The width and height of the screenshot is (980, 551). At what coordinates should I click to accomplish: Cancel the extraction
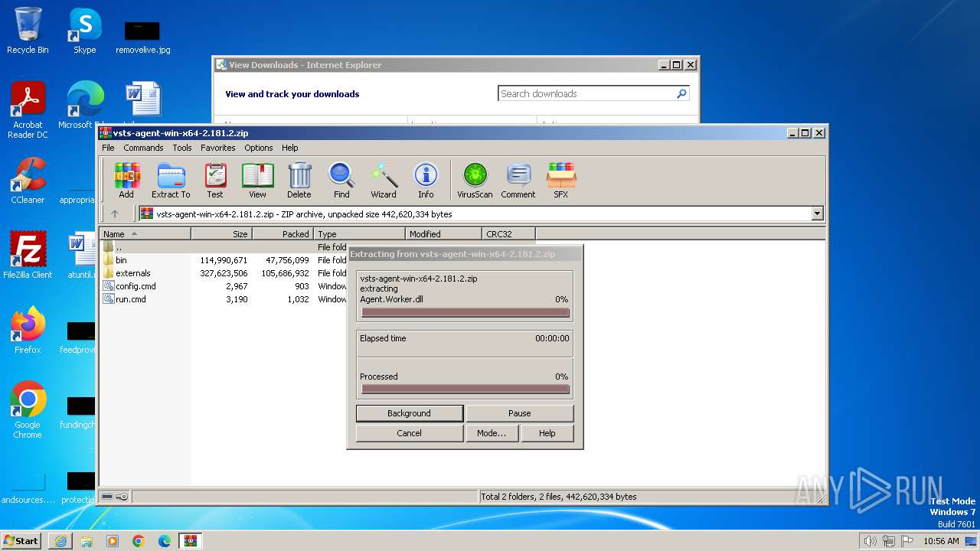point(410,433)
